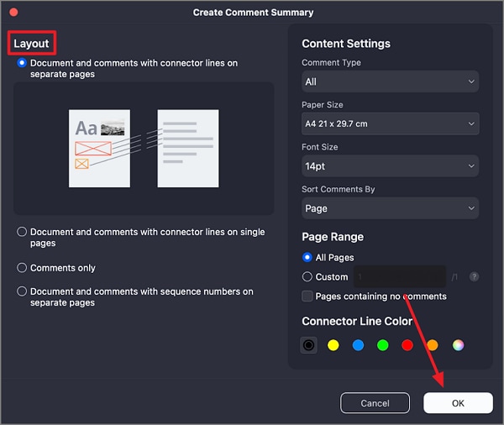The image size is (504, 425).
Task: Select the green connector line color
Action: point(383,344)
